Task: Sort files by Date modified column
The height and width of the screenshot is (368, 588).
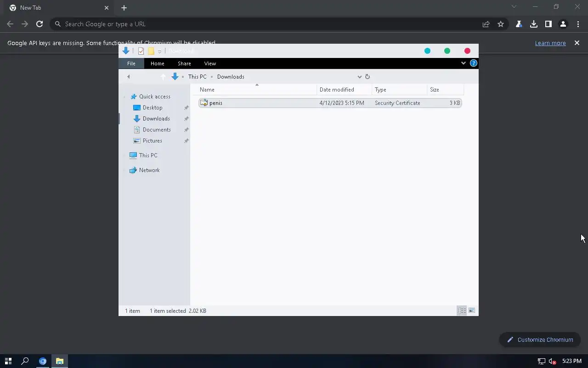Action: coord(344,90)
